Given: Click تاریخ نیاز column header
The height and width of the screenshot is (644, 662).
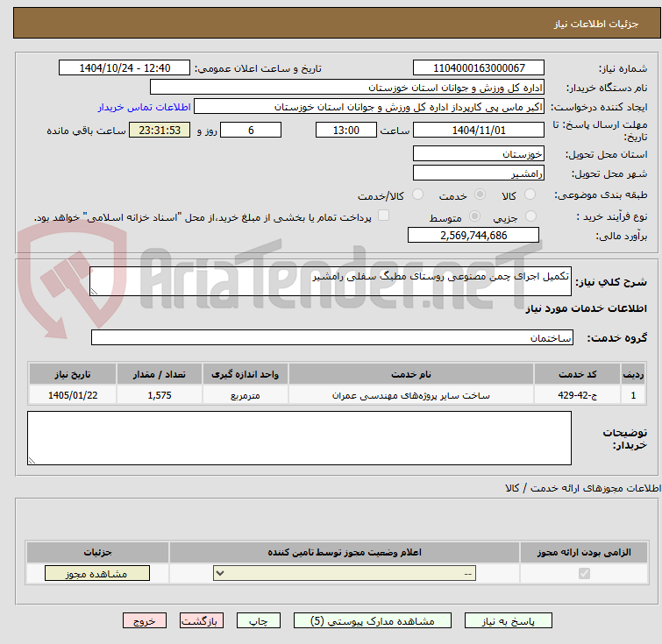Looking at the screenshot, I should coord(73,374).
